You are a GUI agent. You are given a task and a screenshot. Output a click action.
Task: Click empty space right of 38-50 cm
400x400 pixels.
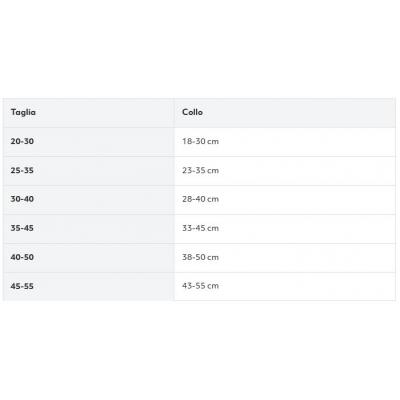(x=307, y=257)
